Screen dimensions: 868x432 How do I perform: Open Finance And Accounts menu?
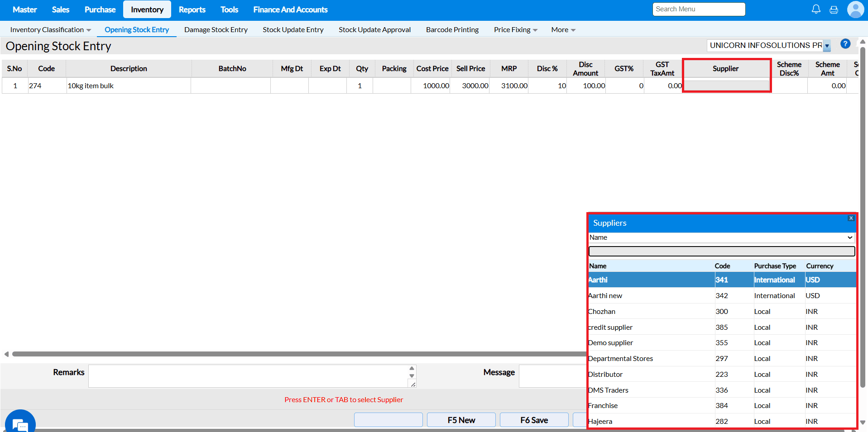290,9
